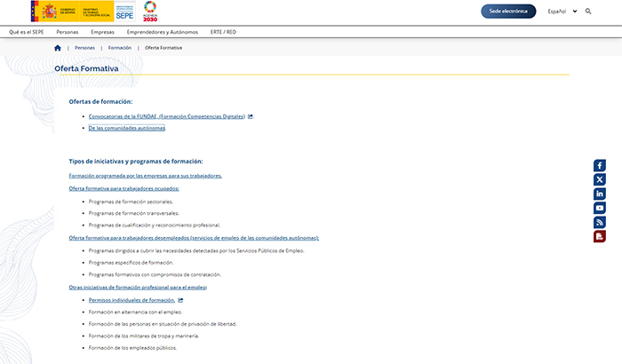Viewport: 622px width, 364px height.
Task: Select the ERTE / RED menu item
Action: pyautogui.click(x=223, y=32)
